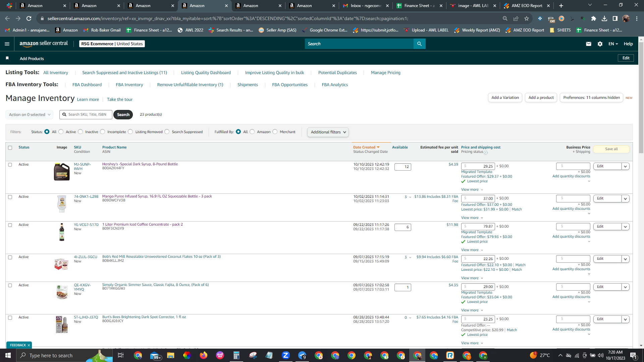The image size is (644, 362).
Task: Select the Inactive status filter
Action: pyautogui.click(x=80, y=132)
